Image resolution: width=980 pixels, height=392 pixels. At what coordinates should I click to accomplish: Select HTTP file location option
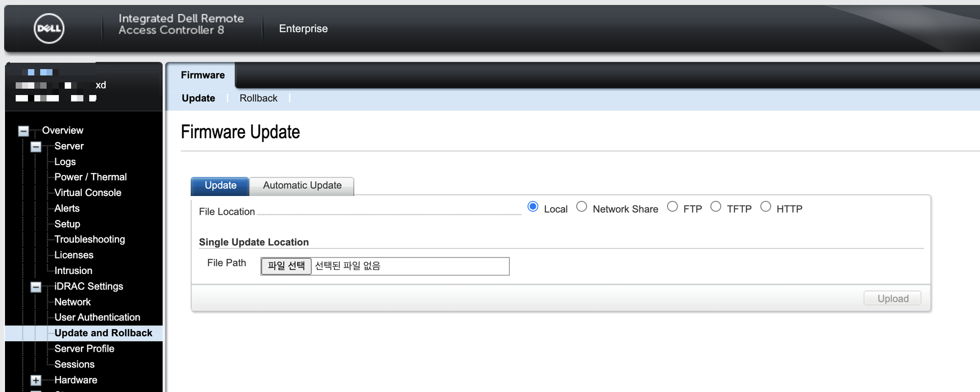point(766,207)
